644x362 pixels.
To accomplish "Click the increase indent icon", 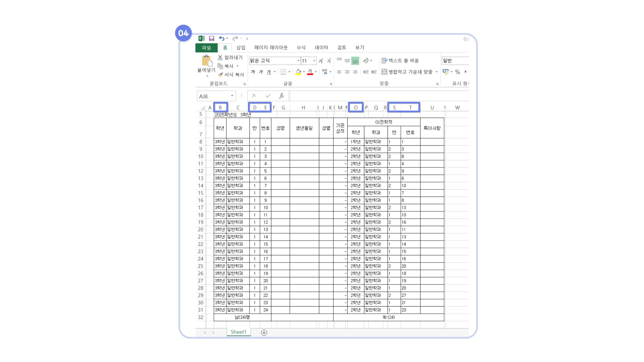I will 374,72.
